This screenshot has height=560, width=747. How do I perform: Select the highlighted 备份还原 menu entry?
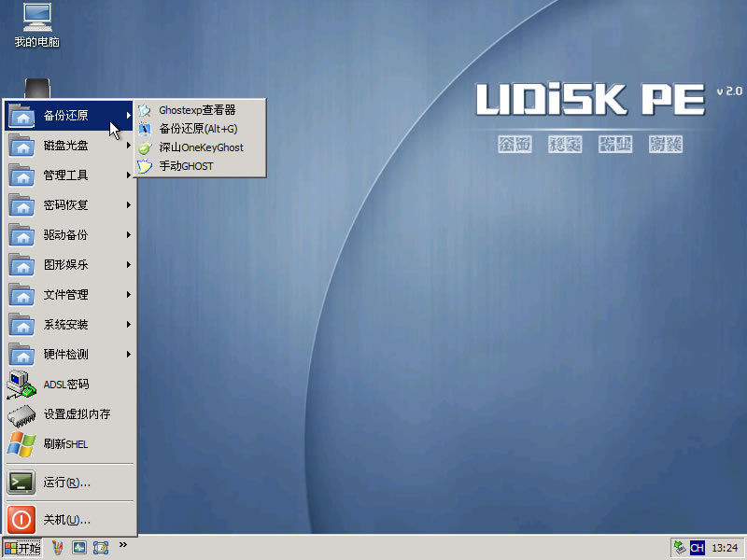[x=69, y=115]
